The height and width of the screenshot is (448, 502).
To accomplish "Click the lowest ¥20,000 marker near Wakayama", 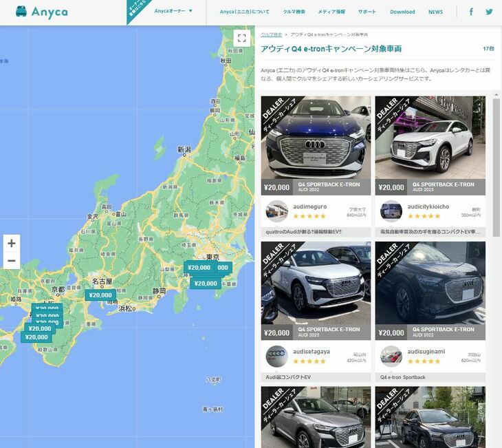I will point(36,337).
